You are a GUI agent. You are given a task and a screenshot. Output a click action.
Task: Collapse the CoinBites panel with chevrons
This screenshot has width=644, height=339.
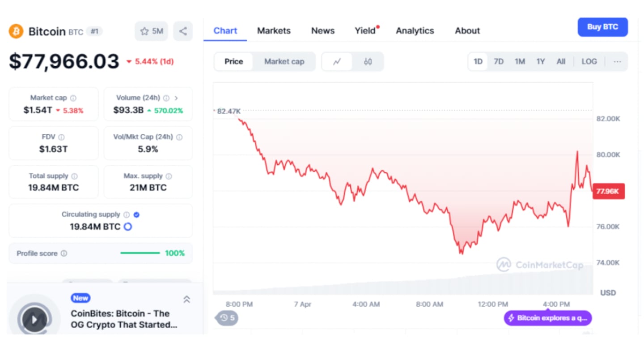click(x=186, y=299)
